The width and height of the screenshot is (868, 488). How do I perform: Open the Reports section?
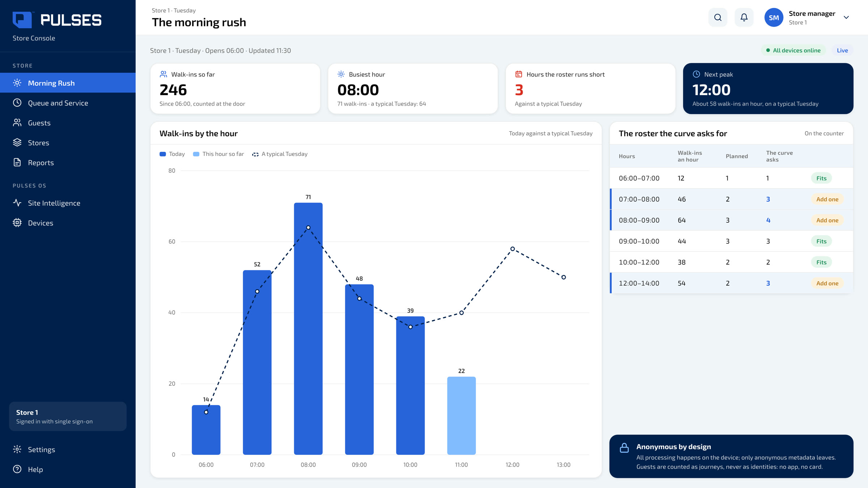68,162
